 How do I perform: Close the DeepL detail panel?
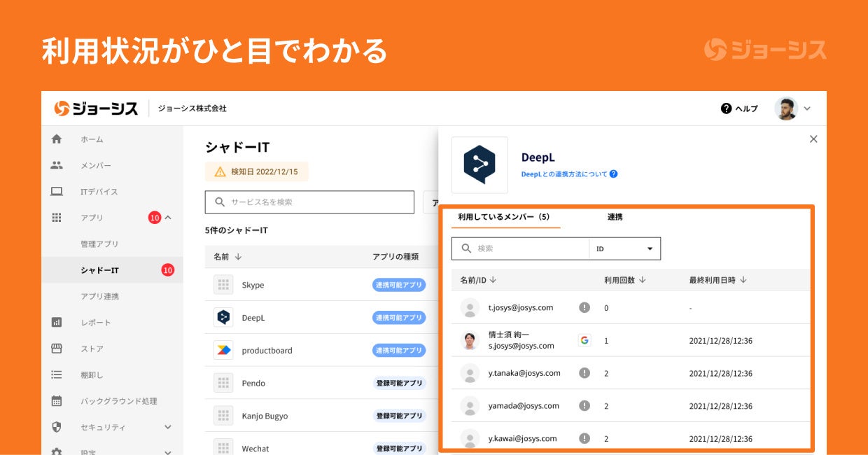click(813, 139)
